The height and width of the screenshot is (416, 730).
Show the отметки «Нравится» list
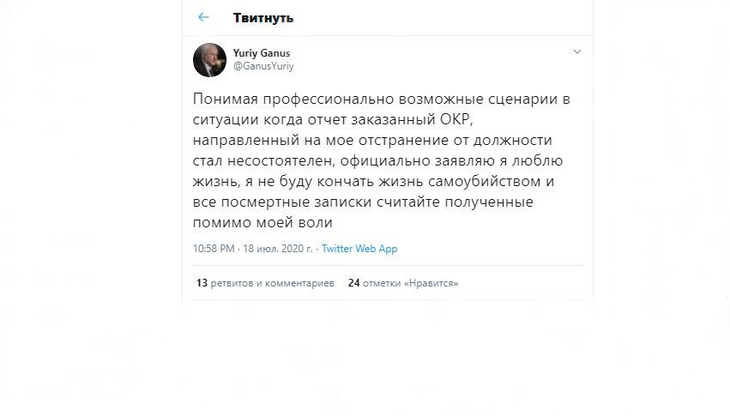tap(406, 283)
